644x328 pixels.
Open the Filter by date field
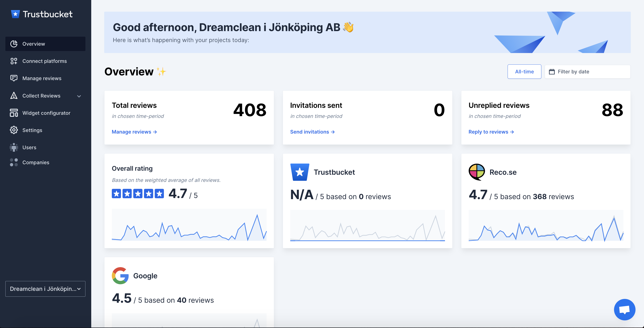[587, 72]
